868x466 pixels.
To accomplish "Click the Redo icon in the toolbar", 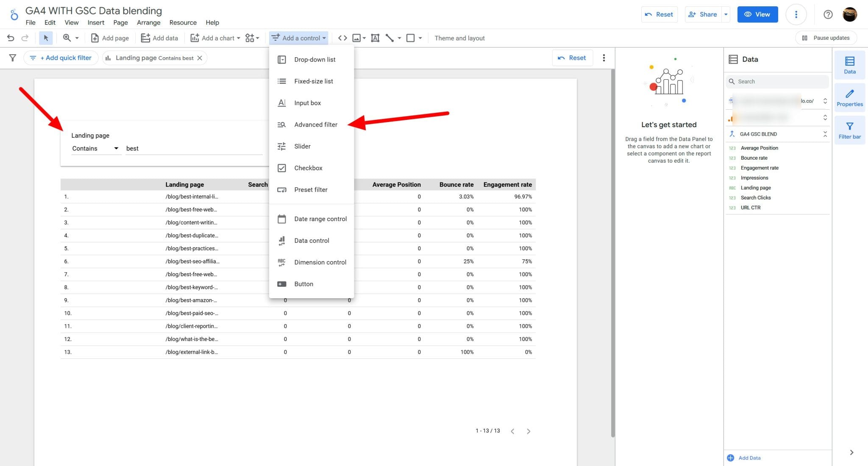I will pyautogui.click(x=25, y=38).
